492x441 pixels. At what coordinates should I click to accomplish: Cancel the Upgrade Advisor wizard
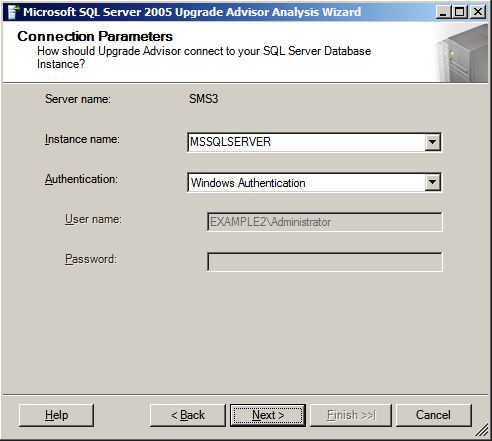click(x=434, y=415)
